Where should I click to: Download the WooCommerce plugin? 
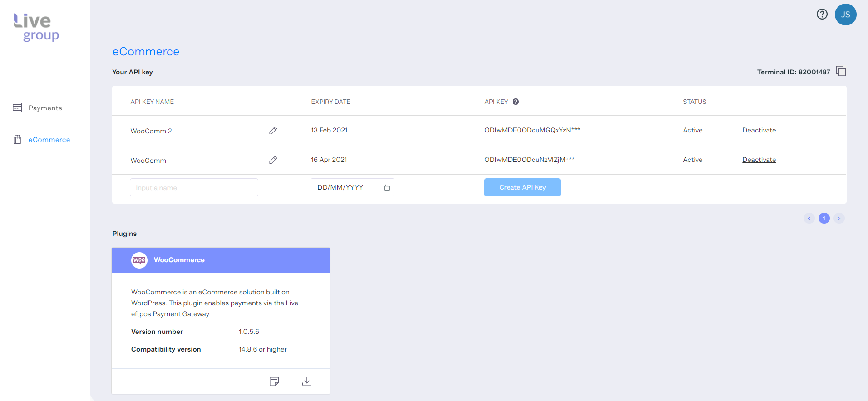(x=307, y=381)
